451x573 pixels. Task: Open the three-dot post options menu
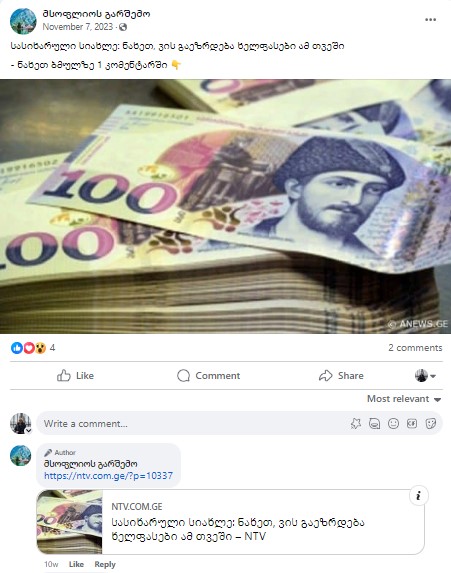click(x=431, y=20)
